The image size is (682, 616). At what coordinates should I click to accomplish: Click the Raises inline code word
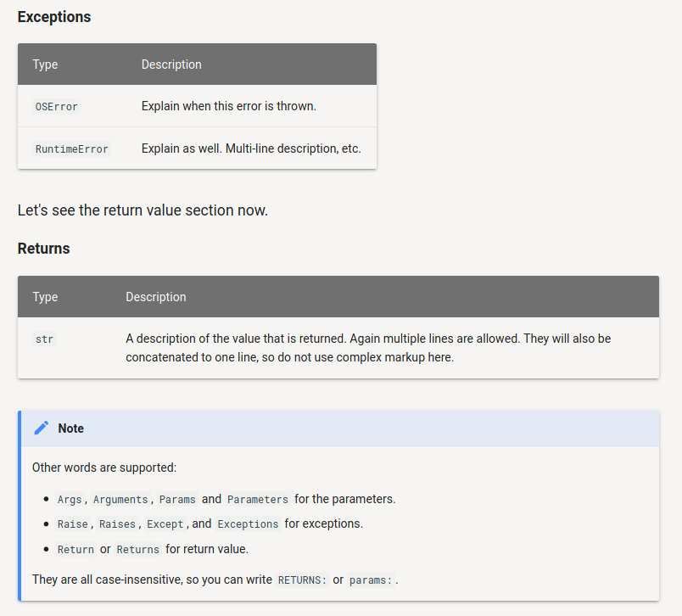[117, 524]
